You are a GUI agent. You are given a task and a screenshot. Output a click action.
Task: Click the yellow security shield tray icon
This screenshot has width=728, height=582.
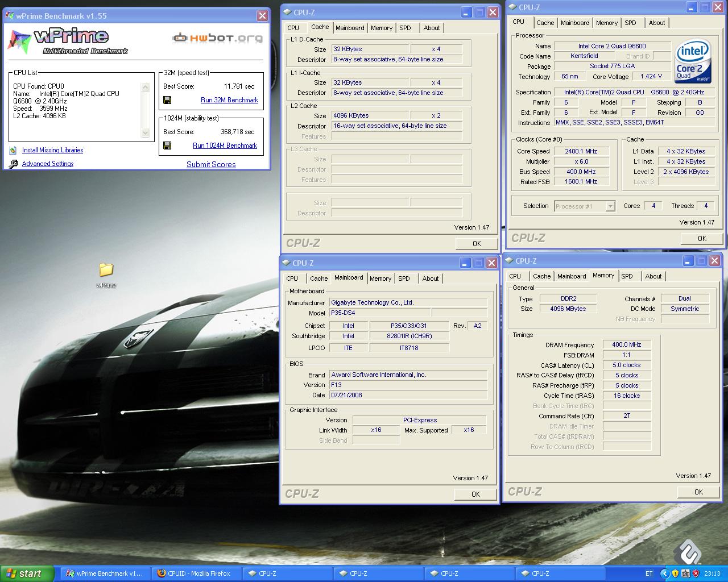click(x=675, y=573)
